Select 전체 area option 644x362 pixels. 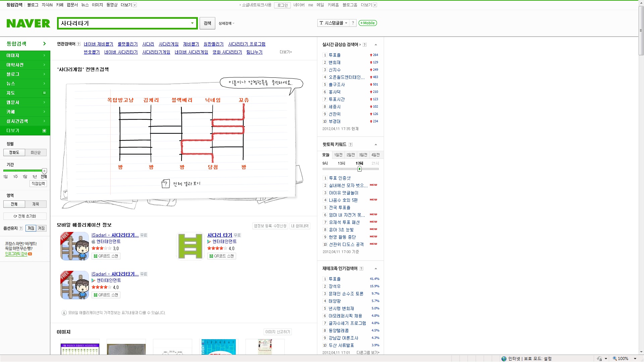(x=14, y=204)
